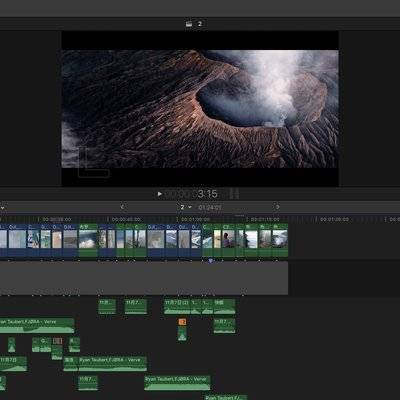Screen dimensions: 400x400
Task: Click the clapboard project icon above viewer
Action: (x=189, y=24)
